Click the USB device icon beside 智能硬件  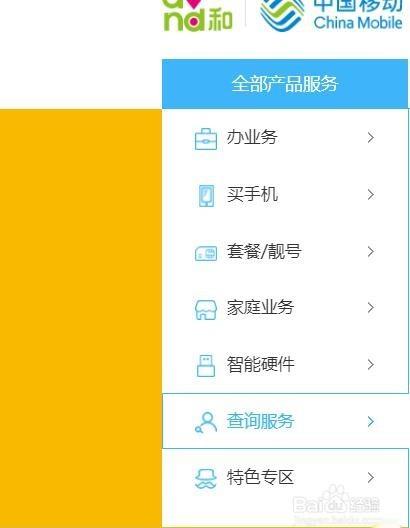[x=206, y=365]
